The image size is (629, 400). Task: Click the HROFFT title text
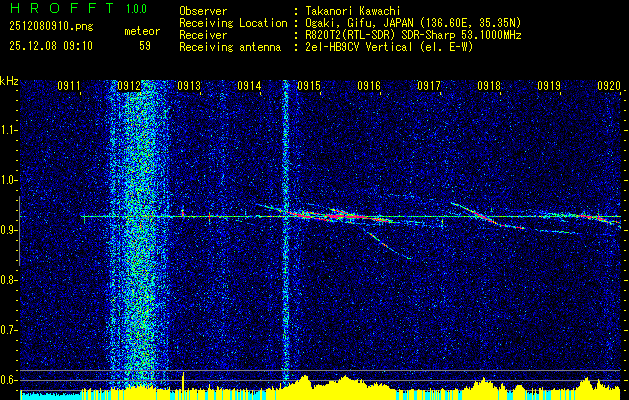click(62, 8)
